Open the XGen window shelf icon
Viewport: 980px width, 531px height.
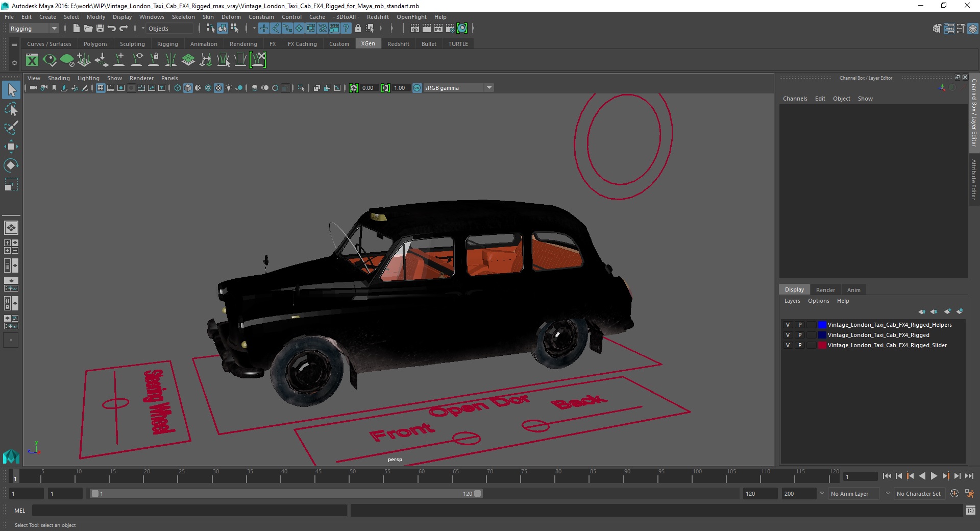[x=32, y=60]
